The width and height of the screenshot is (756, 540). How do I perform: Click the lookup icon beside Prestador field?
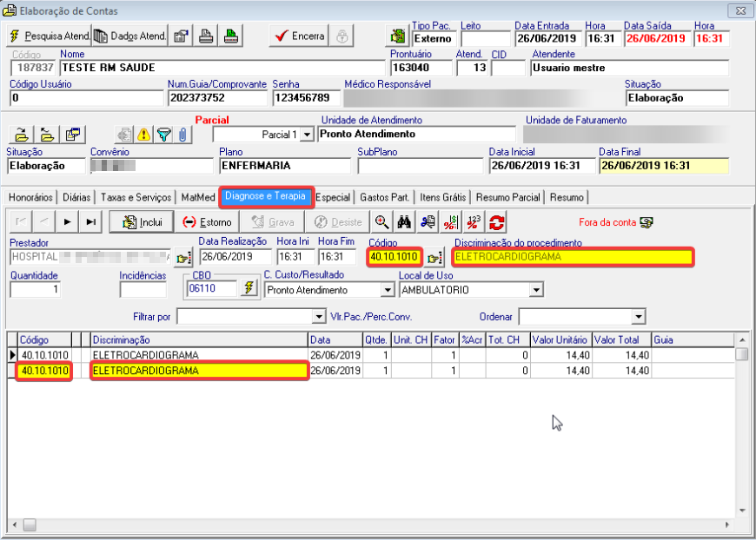pyautogui.click(x=183, y=258)
